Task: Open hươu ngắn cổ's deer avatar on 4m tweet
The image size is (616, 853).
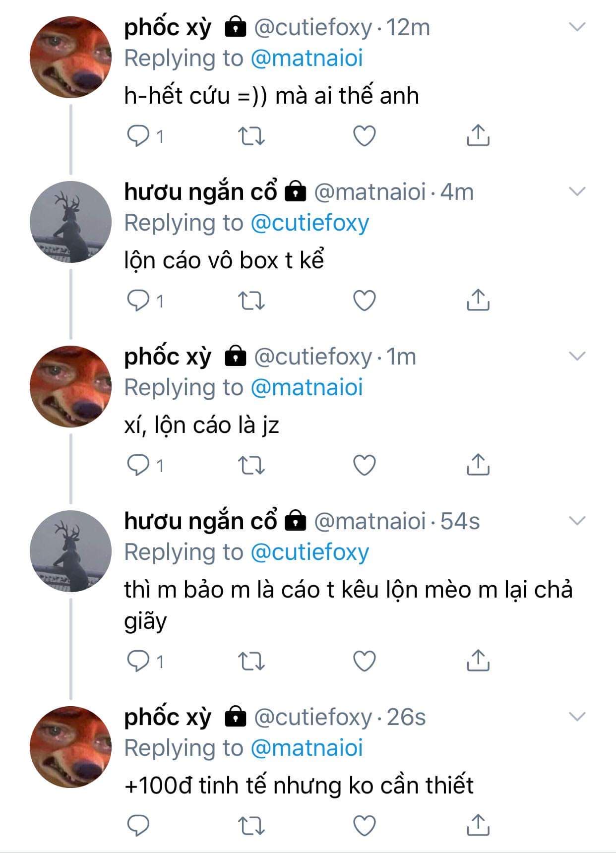Action: coord(70,222)
